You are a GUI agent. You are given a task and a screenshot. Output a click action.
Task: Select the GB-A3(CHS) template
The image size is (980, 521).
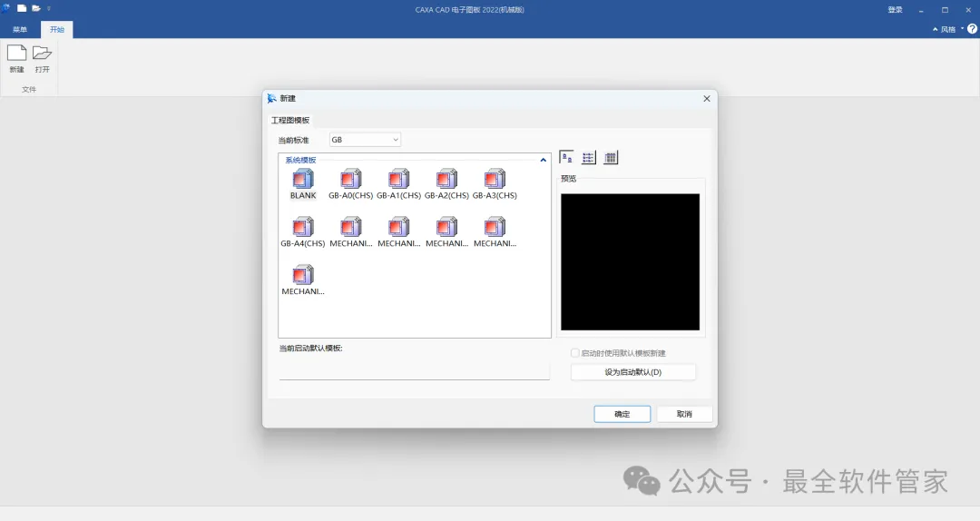coord(495,184)
